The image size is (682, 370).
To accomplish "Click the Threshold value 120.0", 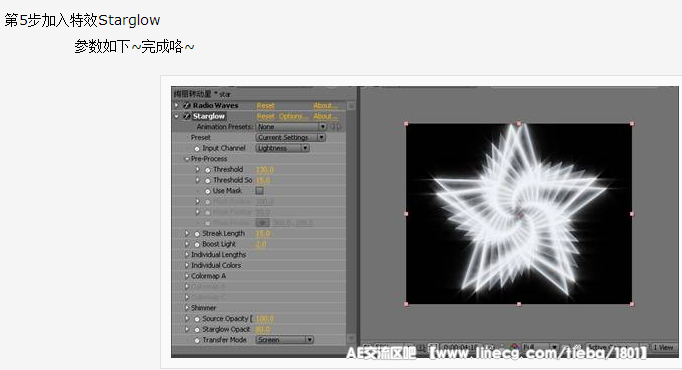I will click(x=265, y=170).
